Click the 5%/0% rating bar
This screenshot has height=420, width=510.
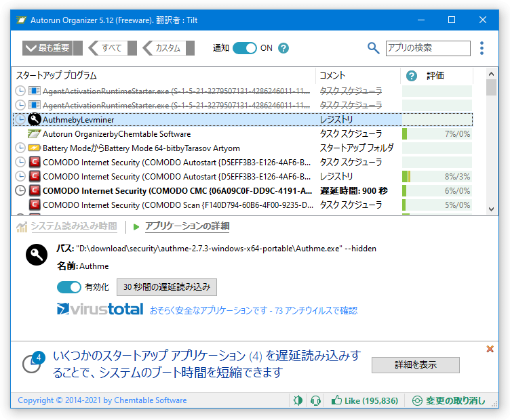(437, 205)
